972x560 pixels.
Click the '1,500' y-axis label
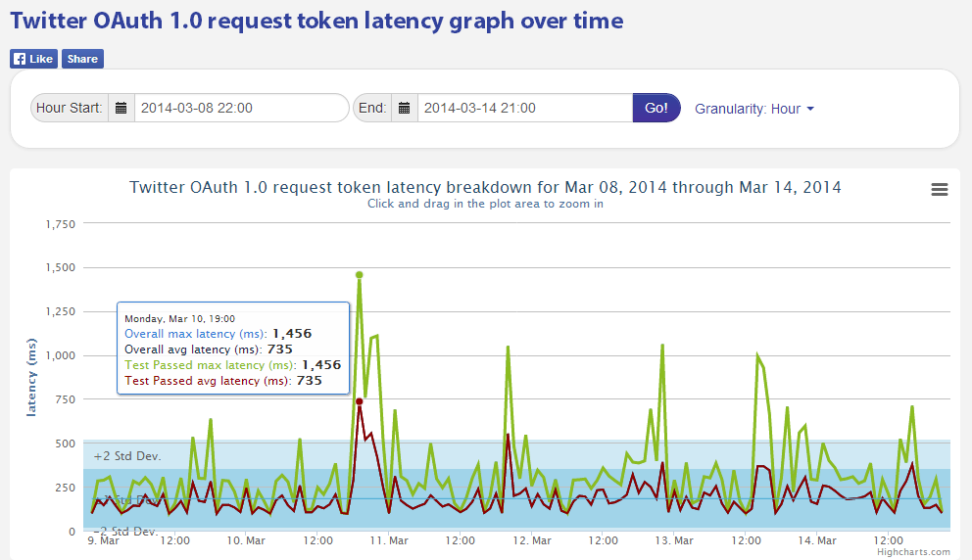tap(60, 267)
